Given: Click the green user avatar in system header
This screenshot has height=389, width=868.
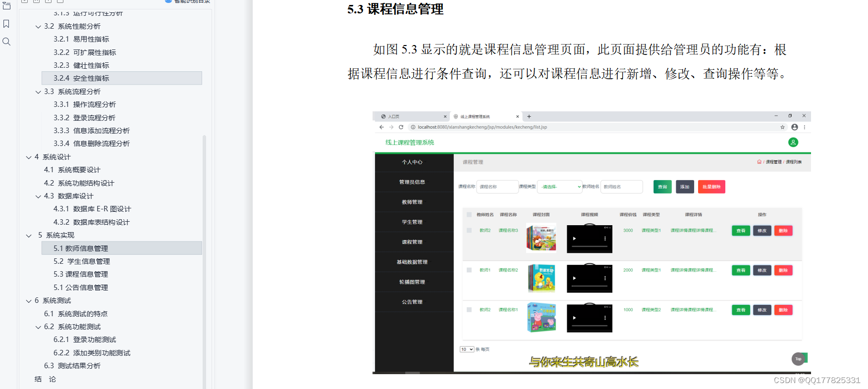Looking at the screenshot, I should pyautogui.click(x=793, y=143).
